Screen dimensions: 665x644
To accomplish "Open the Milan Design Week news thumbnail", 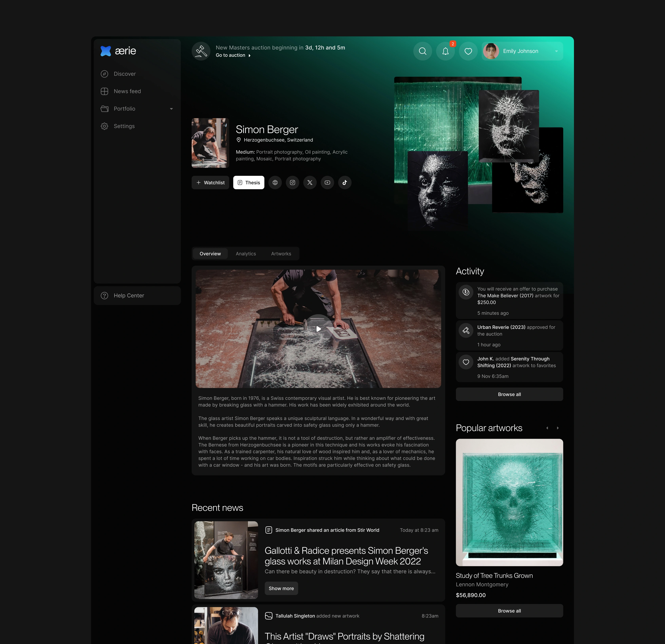I will click(226, 560).
